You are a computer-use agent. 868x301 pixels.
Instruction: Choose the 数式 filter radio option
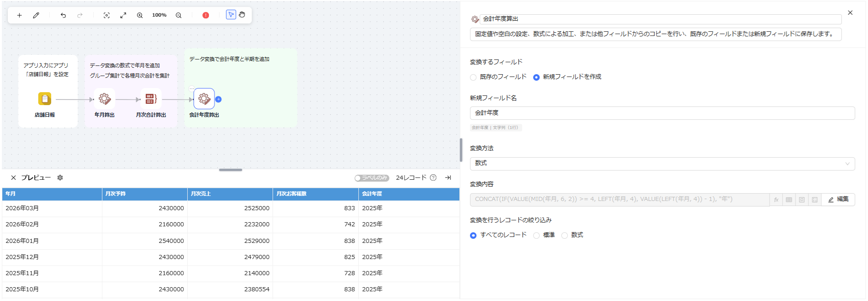pyautogui.click(x=565, y=236)
